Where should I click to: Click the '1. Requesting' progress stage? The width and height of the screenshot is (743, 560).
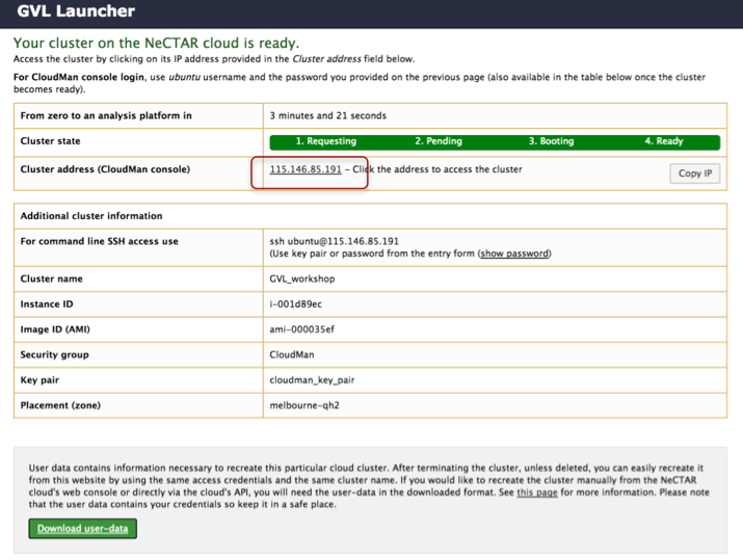tap(326, 141)
